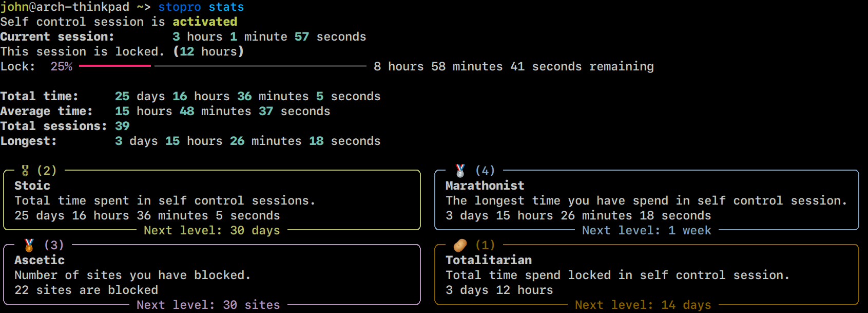868x313 pixels.
Task: Click the Ascetic bronze medal icon
Action: click(x=29, y=245)
